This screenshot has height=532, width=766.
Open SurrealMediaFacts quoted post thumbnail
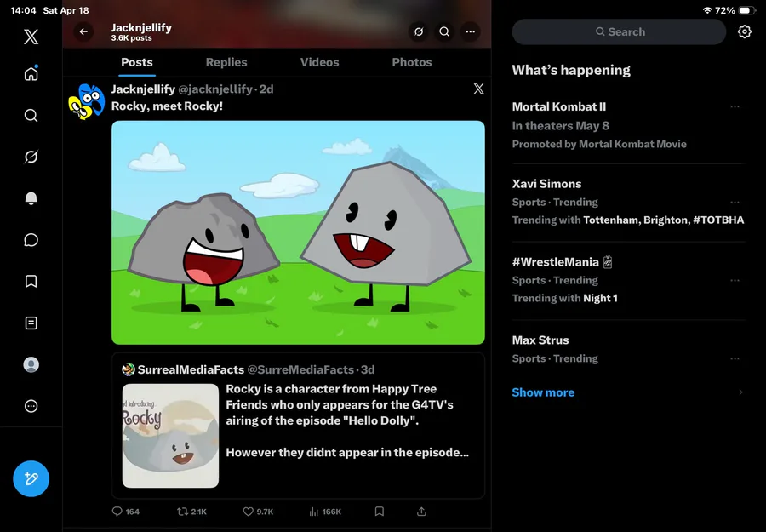[170, 436]
